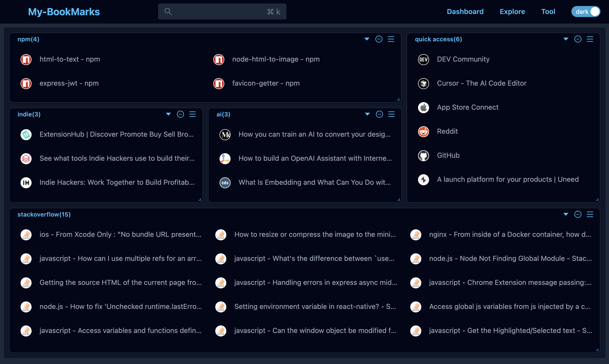Open 'Access global js variables from js injected' bookmark
Viewport: 609px width, 364px height.
[510, 307]
